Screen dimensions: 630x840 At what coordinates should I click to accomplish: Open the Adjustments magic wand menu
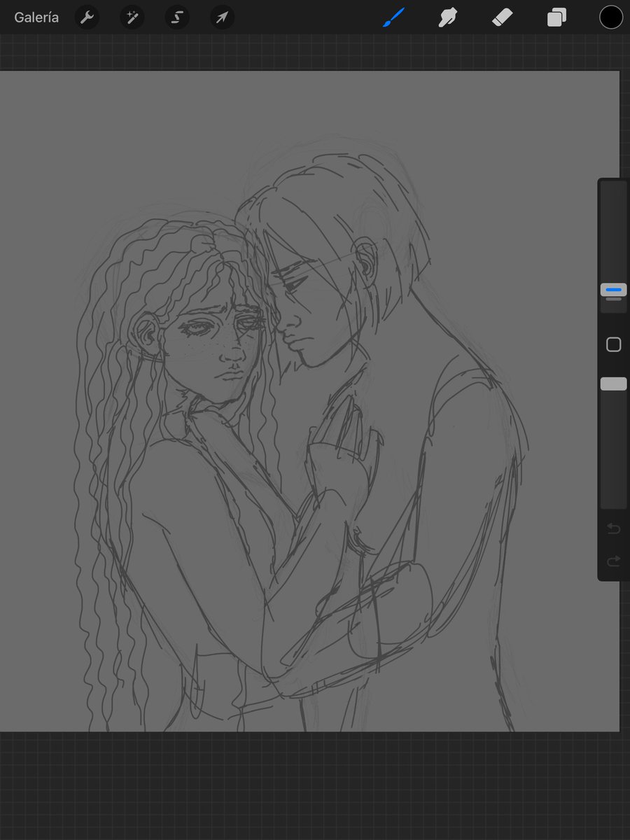[132, 17]
